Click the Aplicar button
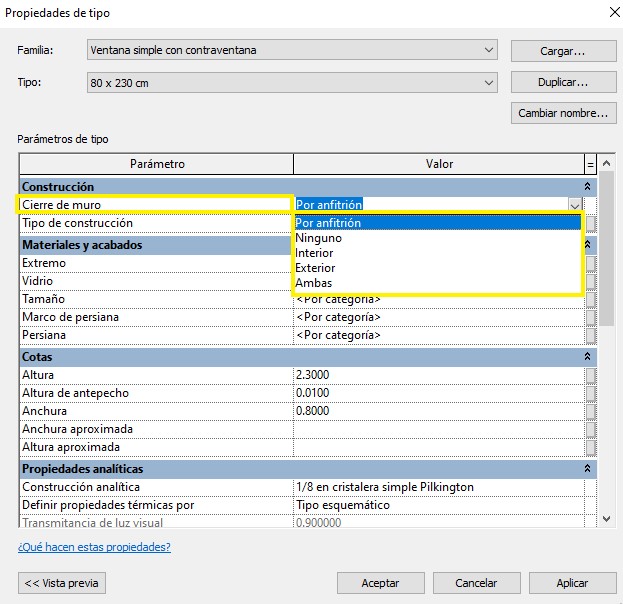This screenshot has width=623, height=604. [x=572, y=583]
